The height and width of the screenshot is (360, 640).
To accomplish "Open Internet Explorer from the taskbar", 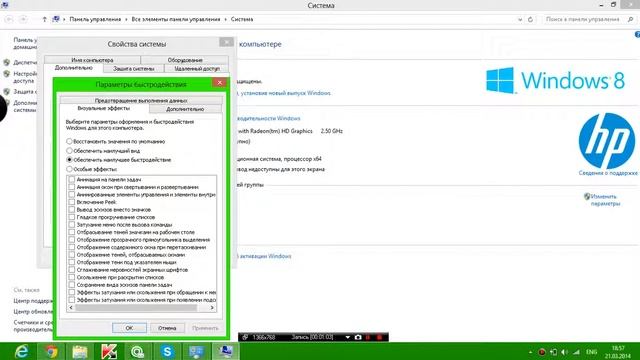I will point(22,351).
